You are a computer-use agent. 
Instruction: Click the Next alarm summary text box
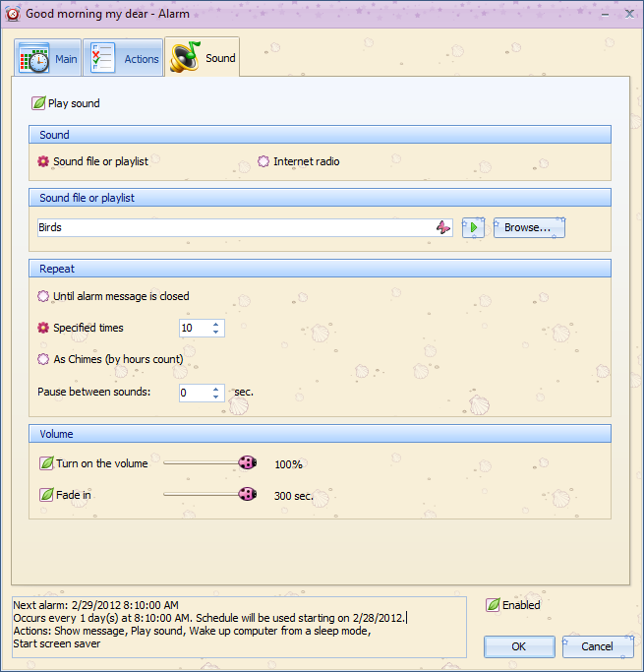[x=239, y=627]
